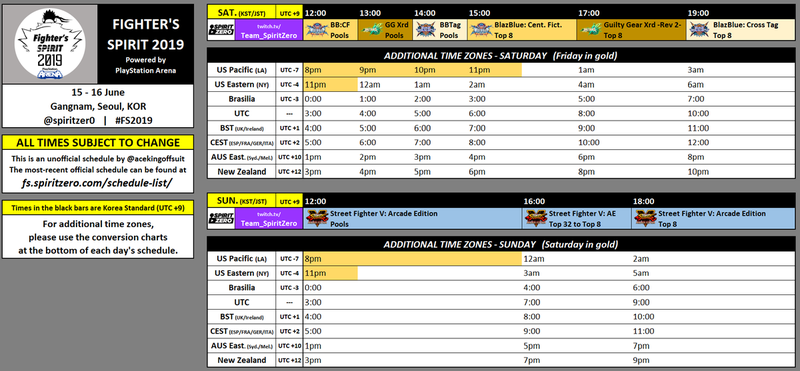Click the Guilty Gear Xrd Top 8 icon

[591, 30]
